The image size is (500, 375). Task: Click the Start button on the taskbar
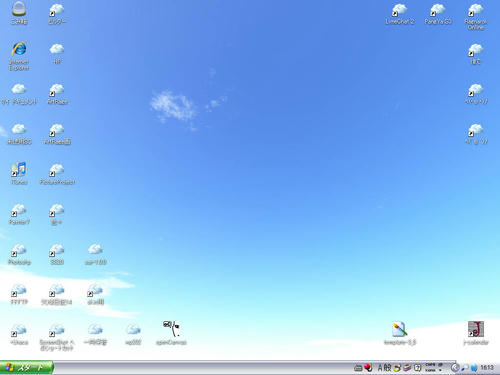click(x=27, y=368)
